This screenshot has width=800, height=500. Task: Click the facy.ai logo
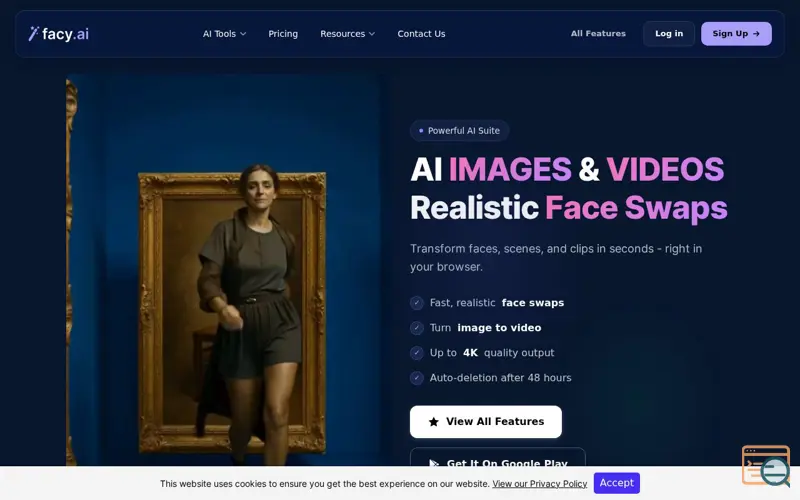point(59,34)
